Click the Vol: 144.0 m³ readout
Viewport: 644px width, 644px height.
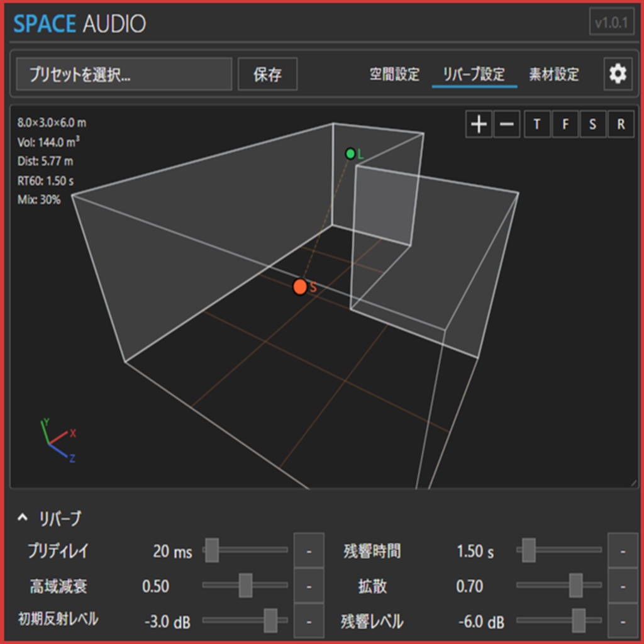48,142
